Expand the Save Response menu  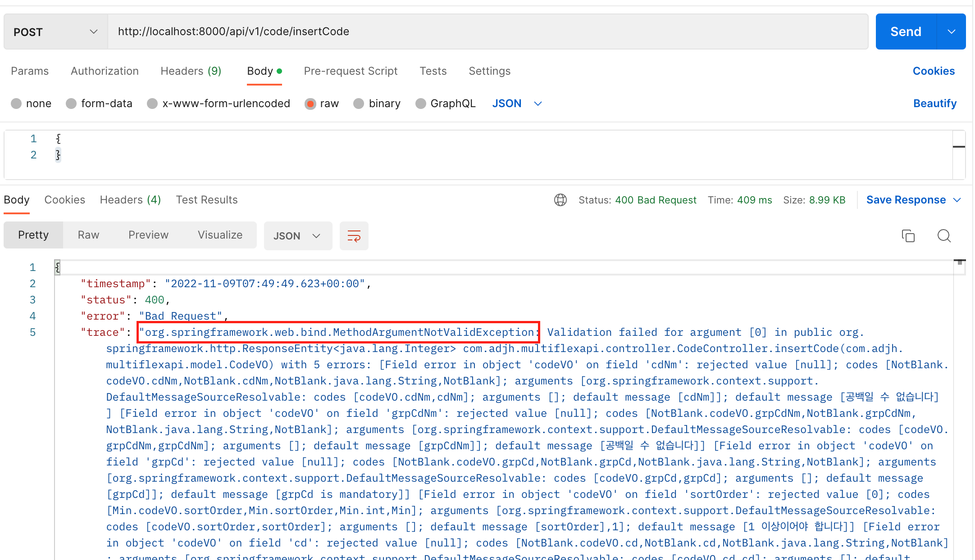pyautogui.click(x=957, y=200)
